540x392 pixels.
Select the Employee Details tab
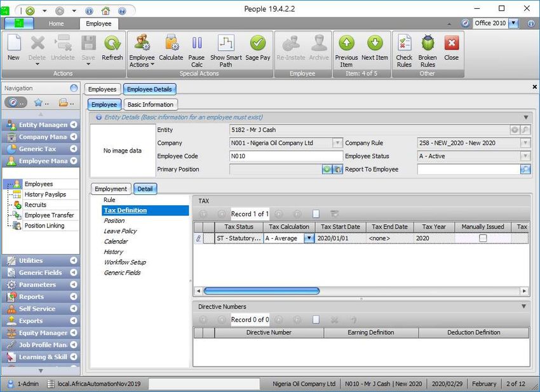(149, 89)
